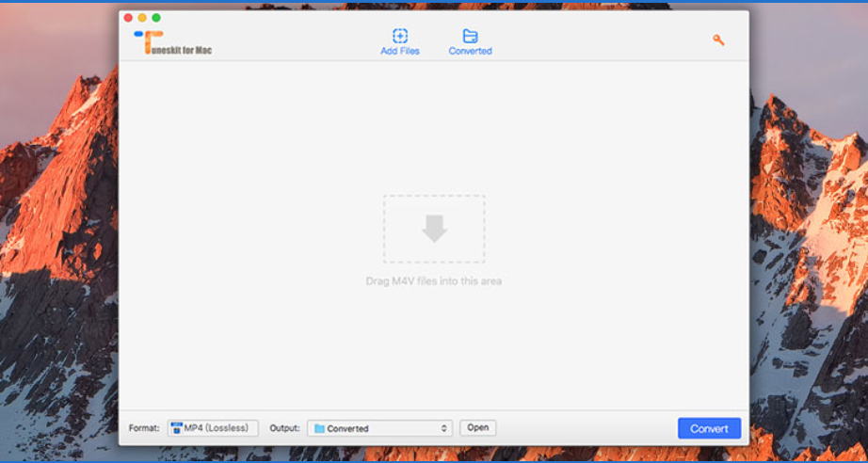Click the 'Drag M4V files into this area' text
The image size is (868, 463).
433,281
